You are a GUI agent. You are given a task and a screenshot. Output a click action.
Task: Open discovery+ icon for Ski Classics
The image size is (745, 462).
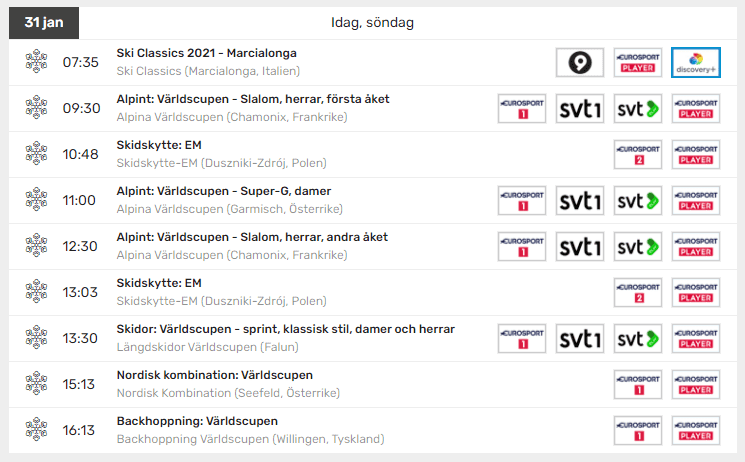696,62
